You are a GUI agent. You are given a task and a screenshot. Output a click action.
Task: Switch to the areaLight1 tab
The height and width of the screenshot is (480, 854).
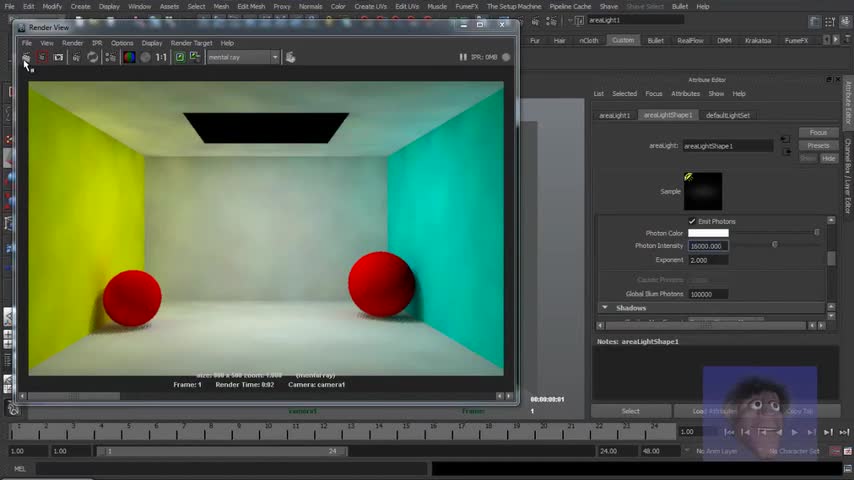(x=614, y=115)
